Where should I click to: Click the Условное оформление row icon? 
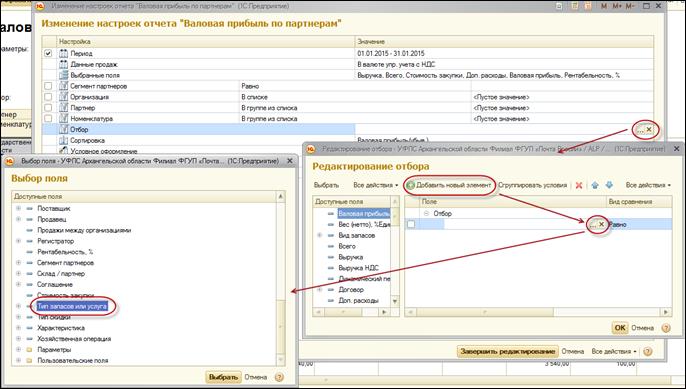[x=63, y=151]
